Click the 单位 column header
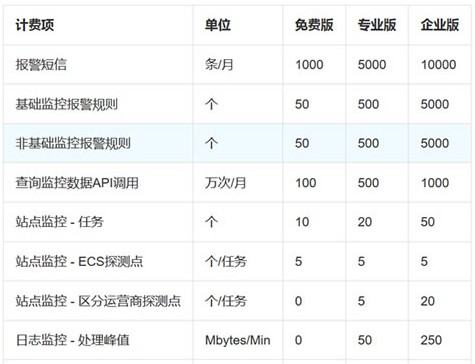This screenshot has height=364, width=475. [x=218, y=25]
